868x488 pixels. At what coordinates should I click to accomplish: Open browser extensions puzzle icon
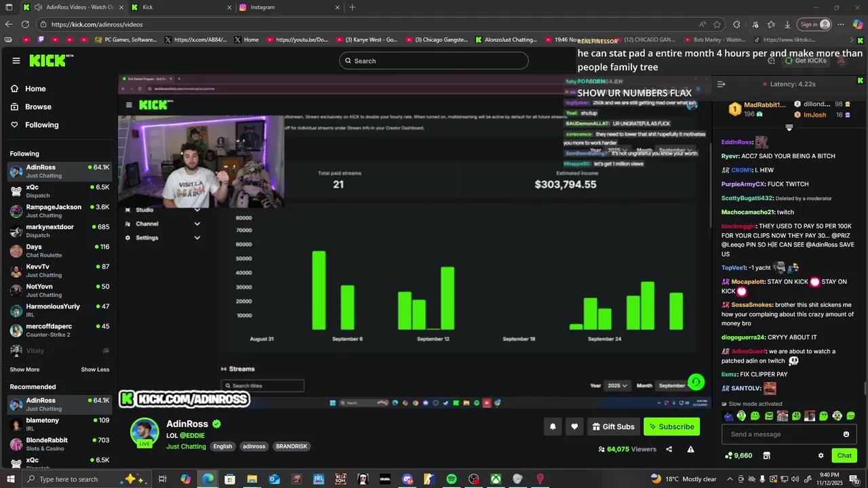[x=736, y=24]
